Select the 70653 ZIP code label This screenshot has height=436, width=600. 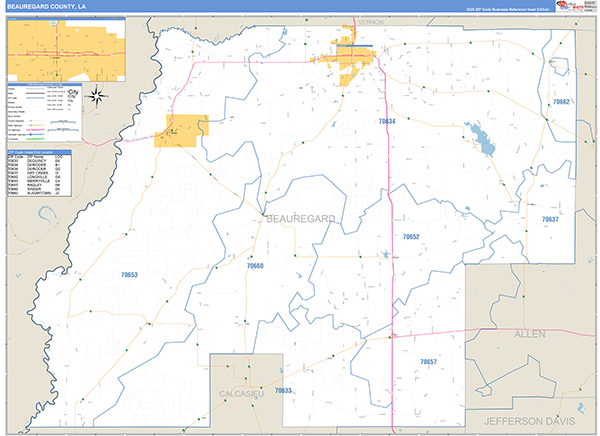click(x=129, y=275)
